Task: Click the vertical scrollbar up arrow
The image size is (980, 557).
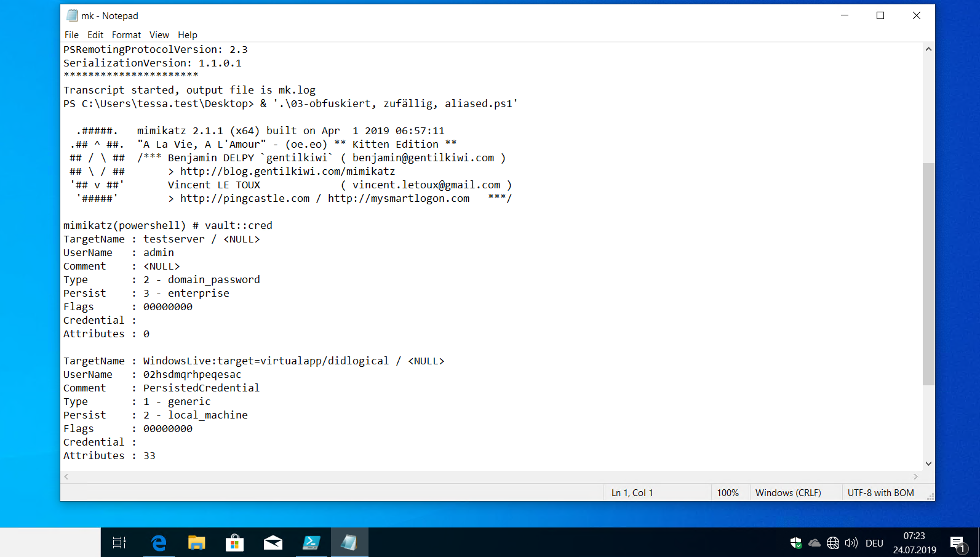Action: click(x=928, y=49)
